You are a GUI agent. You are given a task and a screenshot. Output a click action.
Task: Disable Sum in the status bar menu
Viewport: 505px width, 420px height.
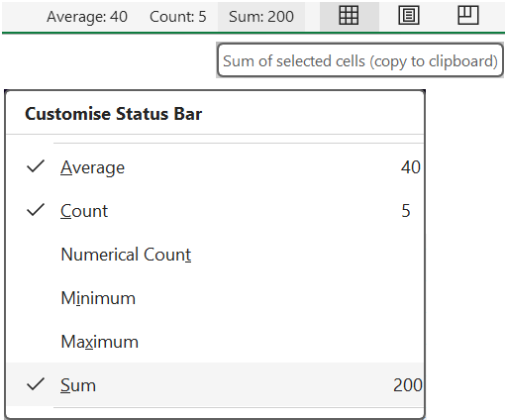pos(215,384)
